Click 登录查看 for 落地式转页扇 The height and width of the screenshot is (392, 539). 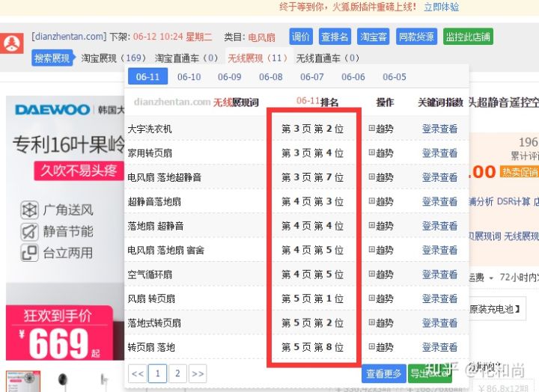click(x=439, y=322)
